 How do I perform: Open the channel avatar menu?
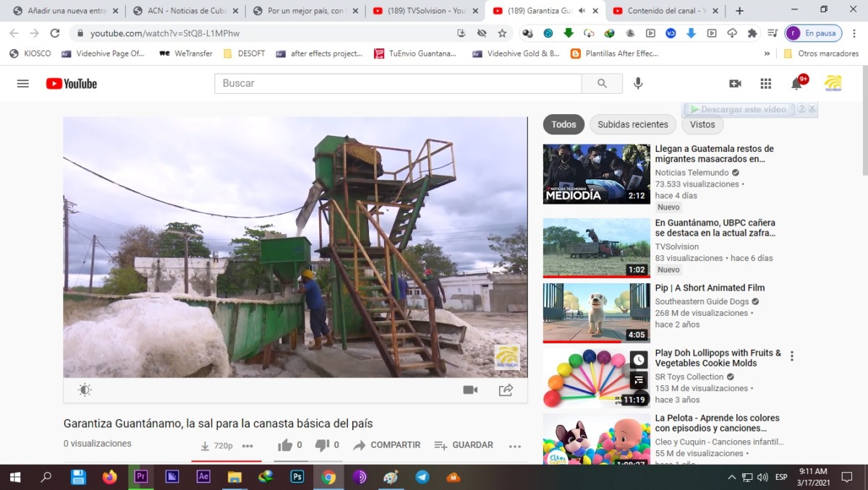pos(833,83)
